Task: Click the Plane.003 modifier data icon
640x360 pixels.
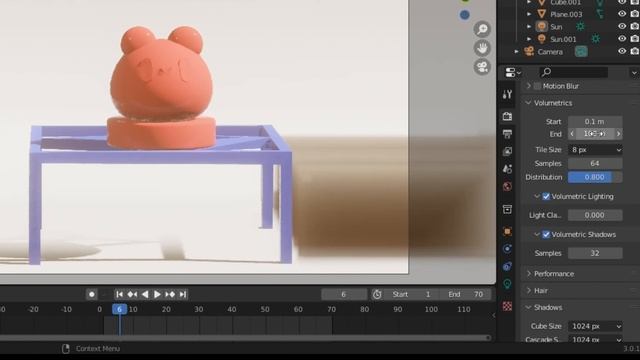Action: click(600, 14)
